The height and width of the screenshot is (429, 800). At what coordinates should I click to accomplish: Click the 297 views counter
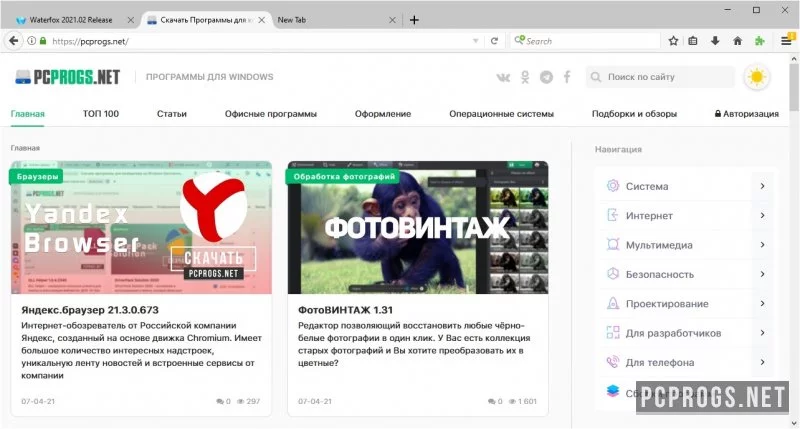pyautogui.click(x=249, y=401)
